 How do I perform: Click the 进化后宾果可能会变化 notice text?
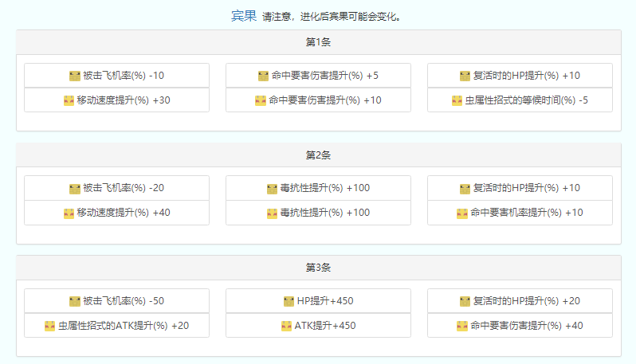click(x=332, y=16)
